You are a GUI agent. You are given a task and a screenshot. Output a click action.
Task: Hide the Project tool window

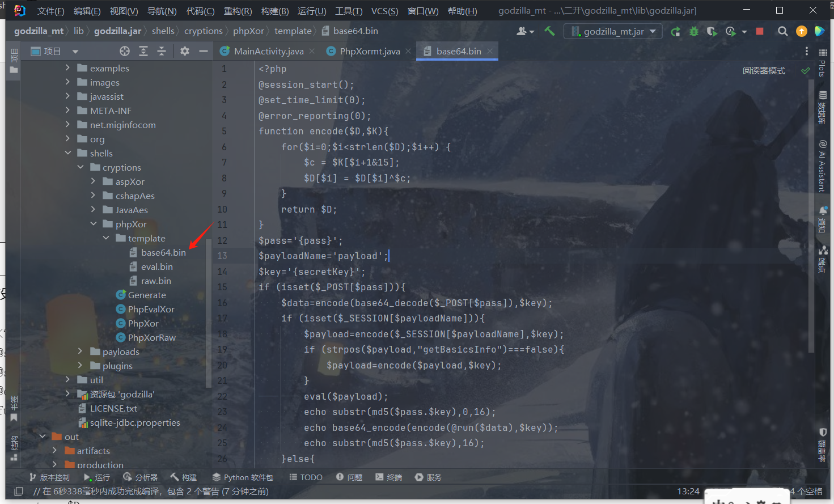tap(204, 51)
